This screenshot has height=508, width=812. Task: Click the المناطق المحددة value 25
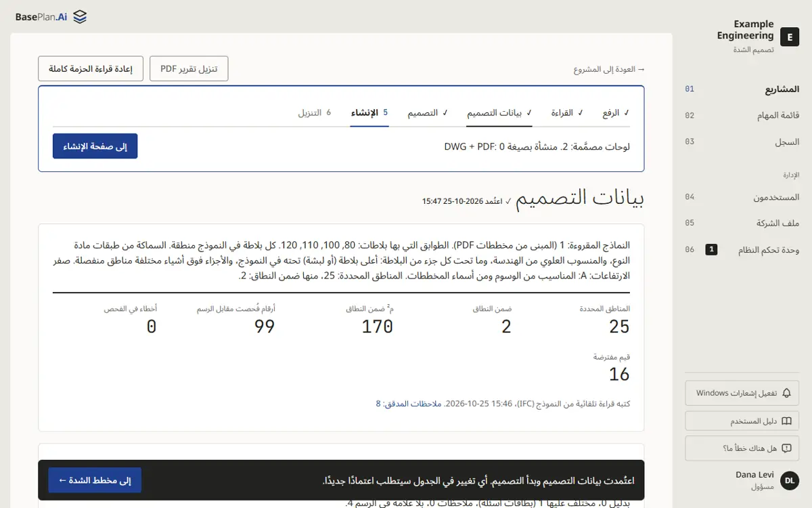(619, 326)
